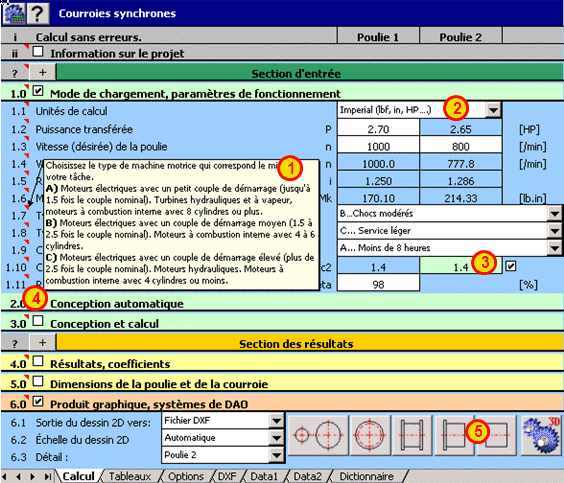Open help with the question mark icon
Image resolution: width=564 pixels, height=483 pixels.
coord(38,13)
